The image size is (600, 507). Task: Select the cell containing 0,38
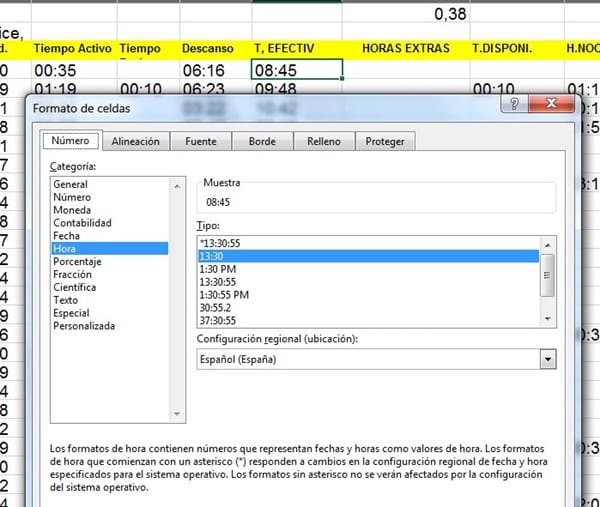pos(406,13)
